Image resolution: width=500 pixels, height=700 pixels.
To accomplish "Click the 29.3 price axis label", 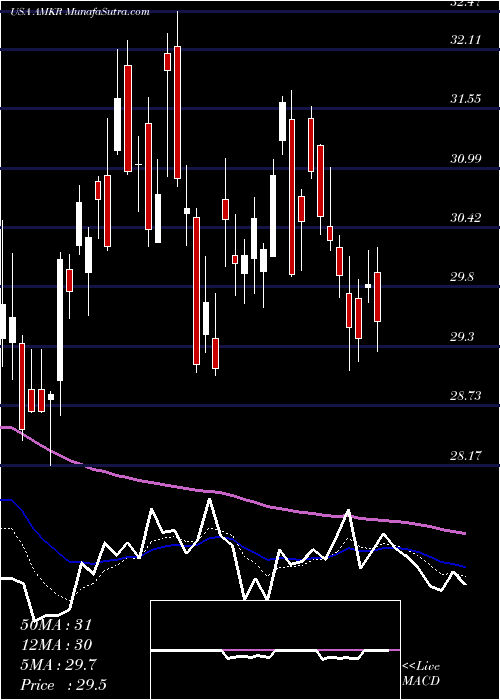I will click(462, 337).
